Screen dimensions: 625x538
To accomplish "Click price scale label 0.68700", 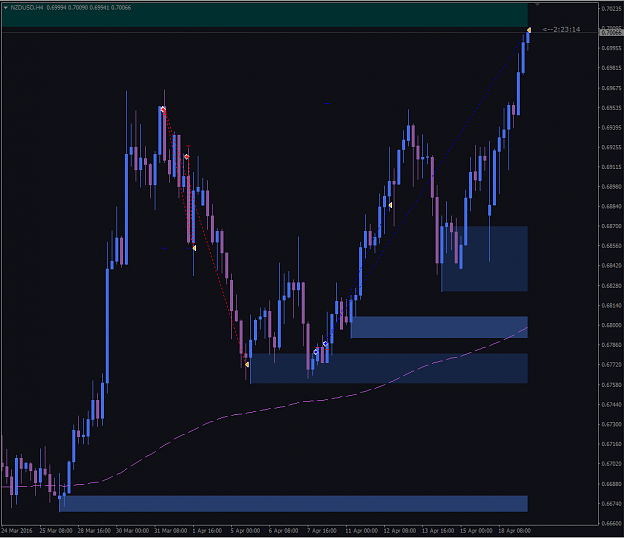I will (611, 226).
